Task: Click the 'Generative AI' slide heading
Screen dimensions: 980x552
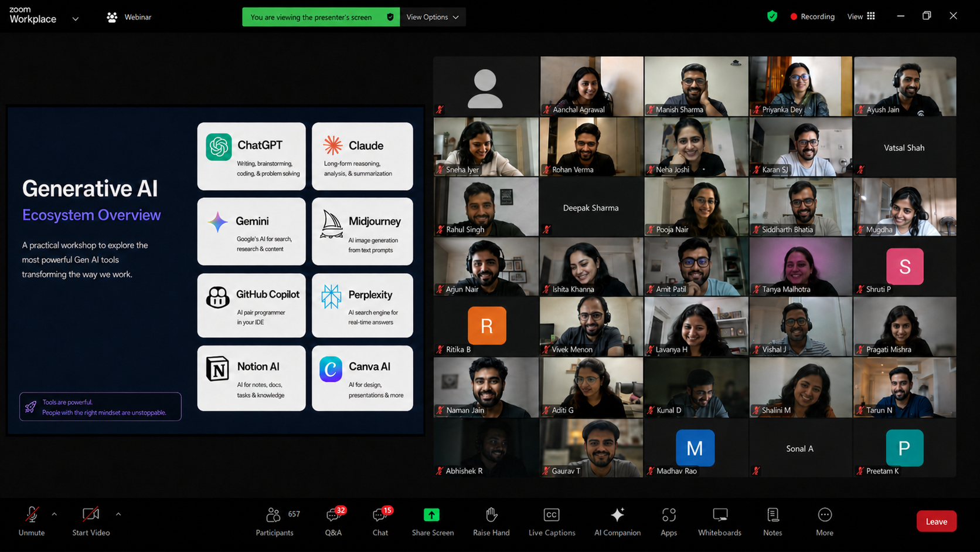Action: 90,188
